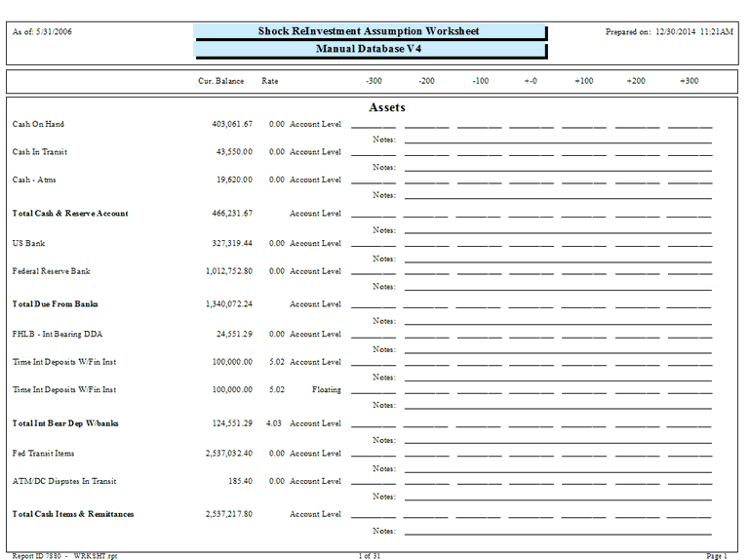The height and width of the screenshot is (560, 750).
Task: Select the Assets section heading
Action: [x=386, y=107]
